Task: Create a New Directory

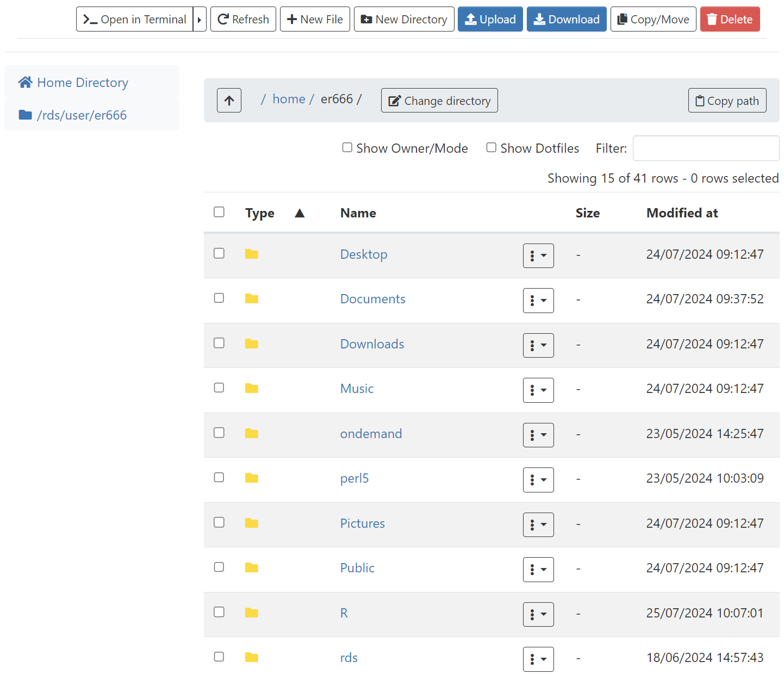Action: [x=404, y=20]
